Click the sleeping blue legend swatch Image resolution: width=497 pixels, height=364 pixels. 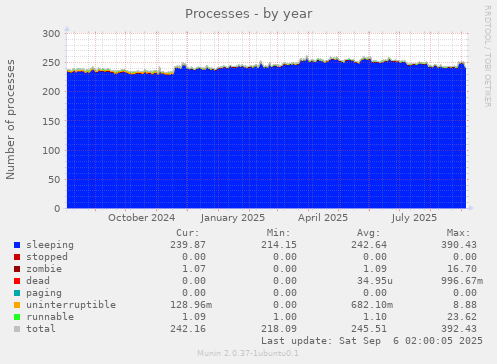17,245
